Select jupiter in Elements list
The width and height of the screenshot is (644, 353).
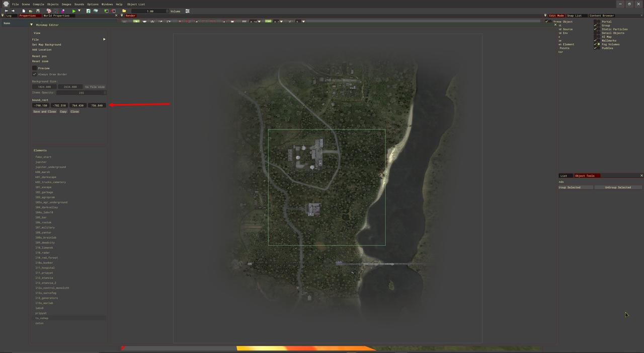(41, 162)
